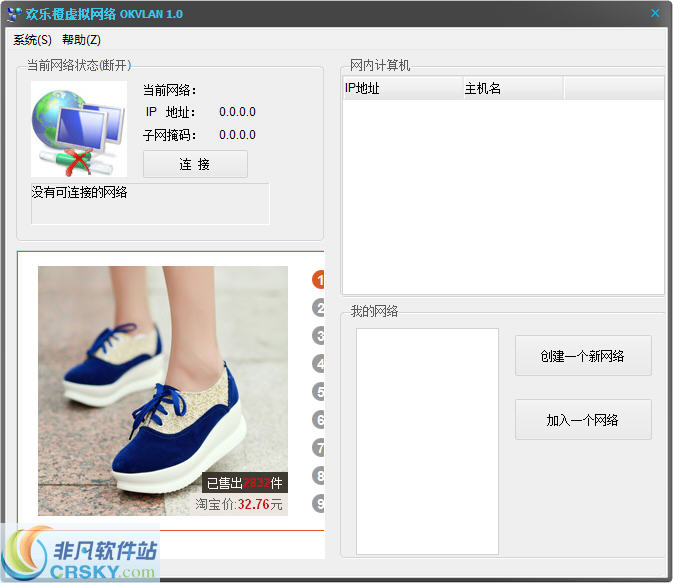Click 创建一个新网络 button
The width and height of the screenshot is (673, 583).
[x=583, y=355]
